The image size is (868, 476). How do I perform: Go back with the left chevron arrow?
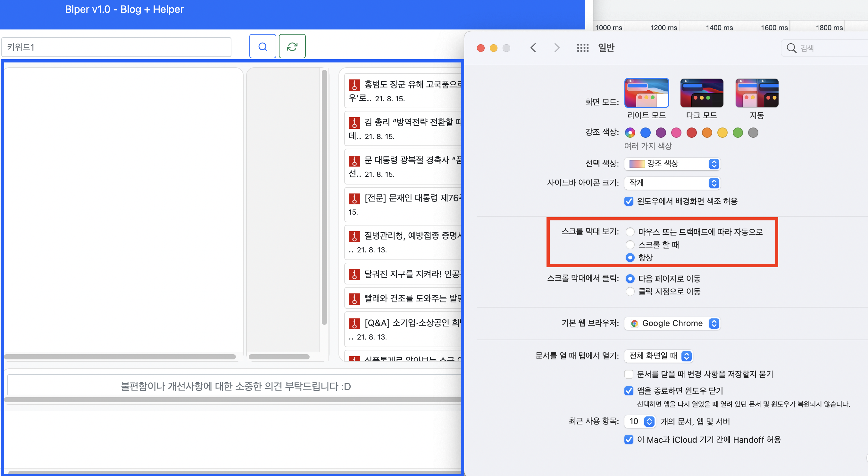click(533, 48)
